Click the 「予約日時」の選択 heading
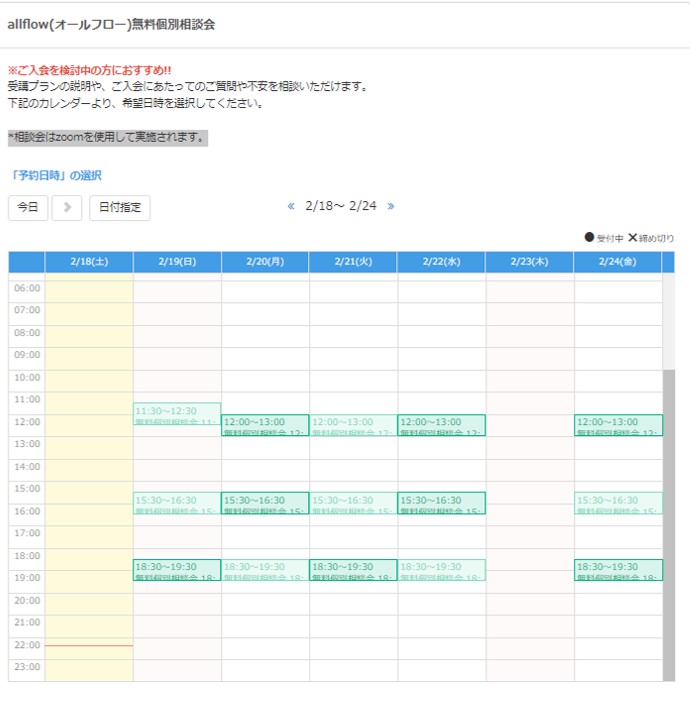The image size is (690, 701). pos(55,175)
